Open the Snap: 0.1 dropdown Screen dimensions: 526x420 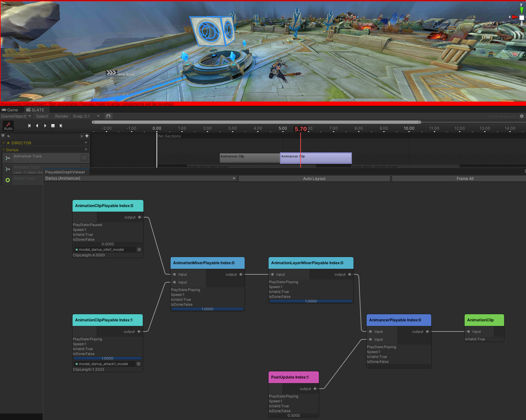pyautogui.click(x=87, y=116)
